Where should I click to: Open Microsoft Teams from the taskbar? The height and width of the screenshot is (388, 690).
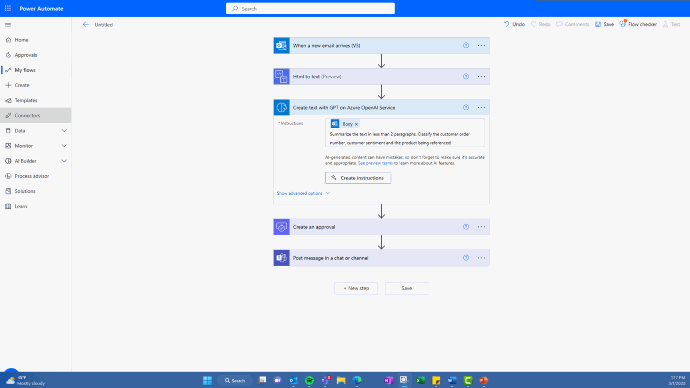tap(326, 380)
